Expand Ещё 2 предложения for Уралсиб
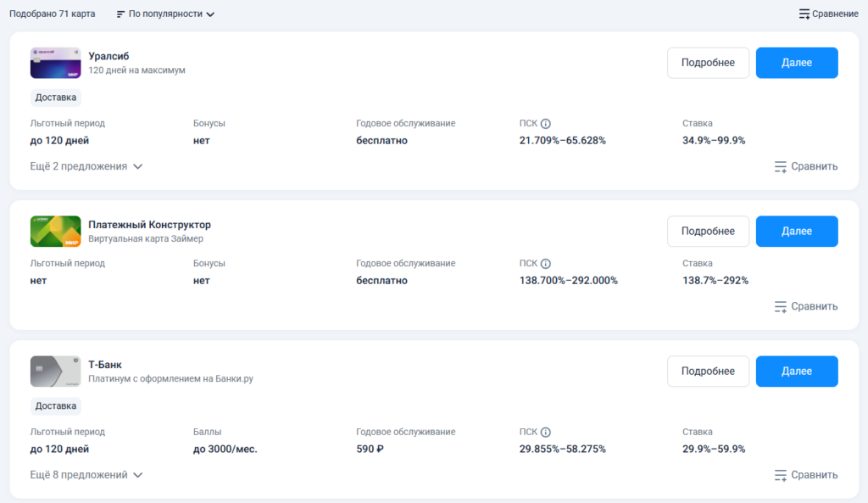 coord(86,166)
